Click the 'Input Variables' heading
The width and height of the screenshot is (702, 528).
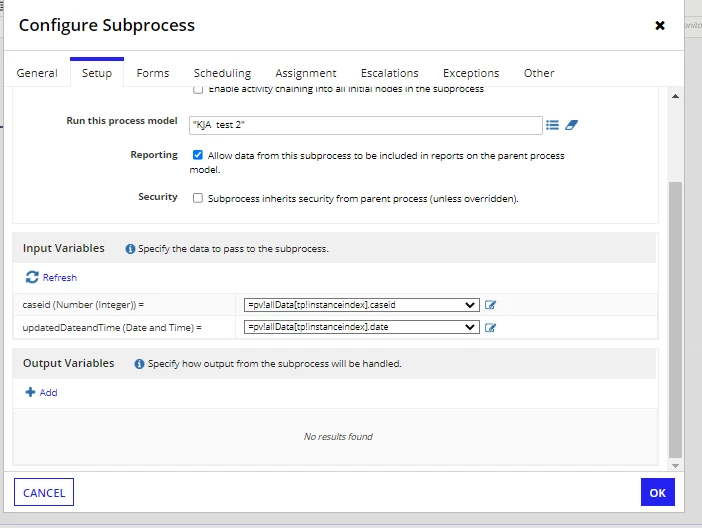point(64,248)
